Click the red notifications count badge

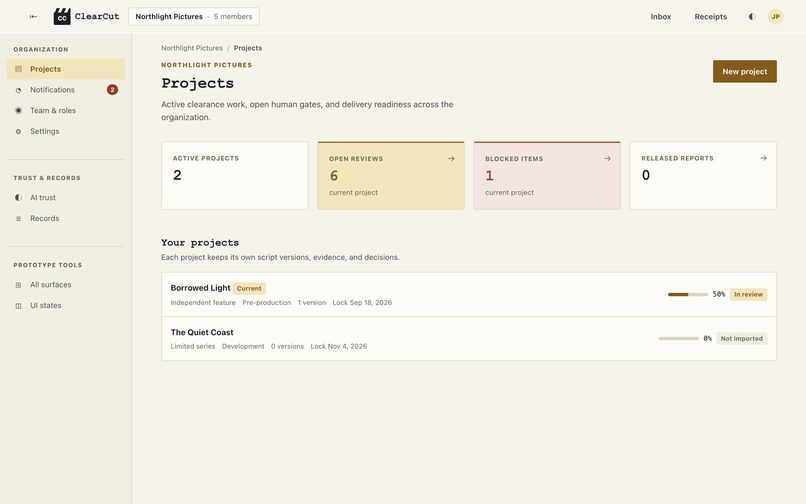click(x=112, y=89)
